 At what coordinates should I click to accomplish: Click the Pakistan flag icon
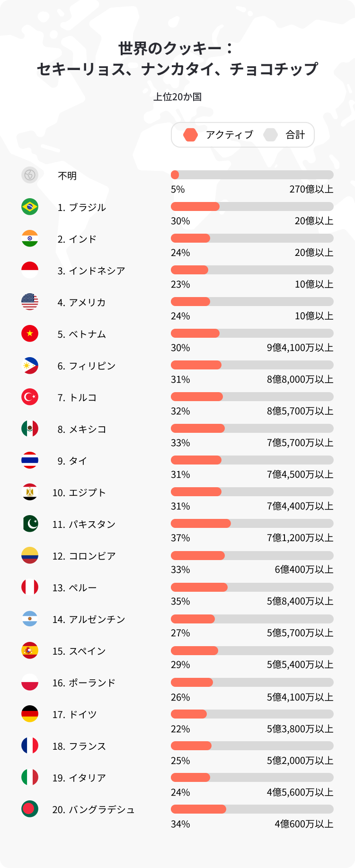[x=30, y=524]
